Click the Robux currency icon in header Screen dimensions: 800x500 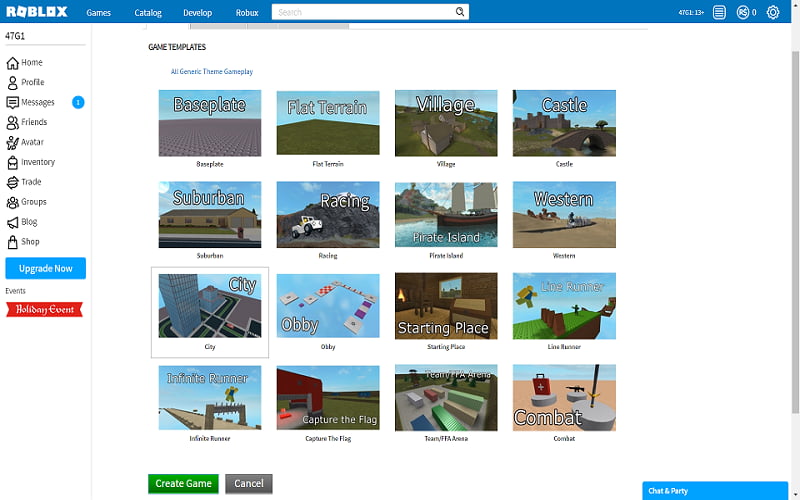[x=742, y=12]
